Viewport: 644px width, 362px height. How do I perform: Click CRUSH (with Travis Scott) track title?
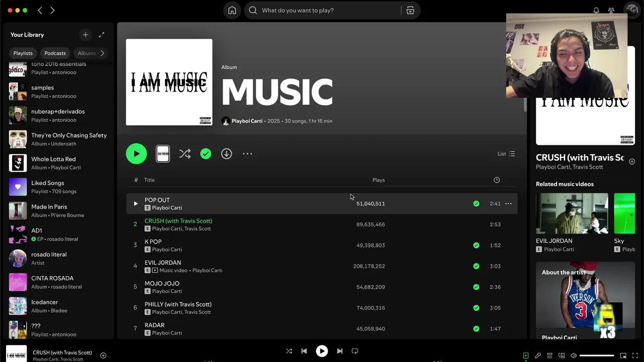[178, 221]
